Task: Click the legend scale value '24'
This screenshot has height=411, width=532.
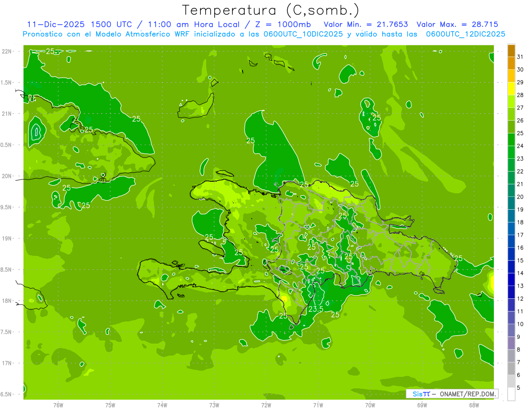Action: (520, 146)
